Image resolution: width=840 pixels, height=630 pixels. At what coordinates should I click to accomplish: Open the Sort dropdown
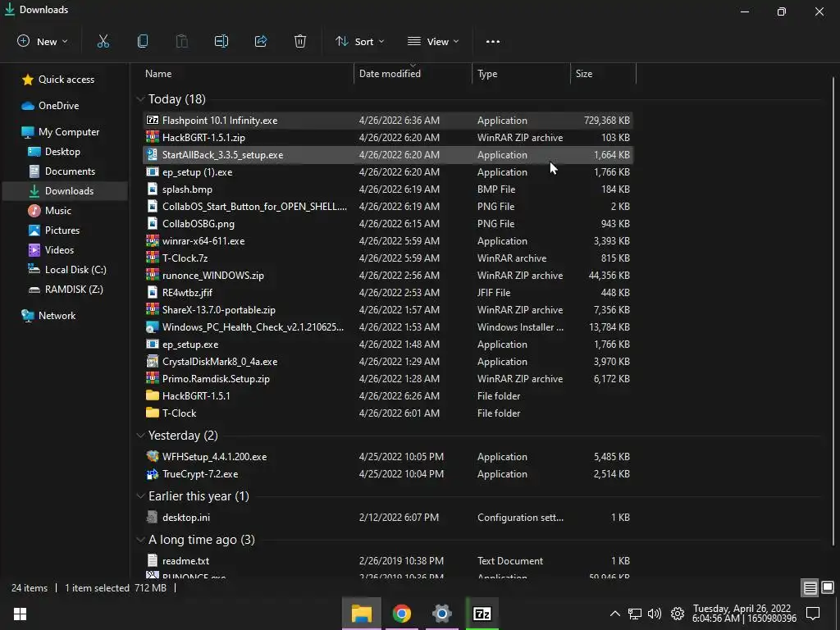coord(360,41)
